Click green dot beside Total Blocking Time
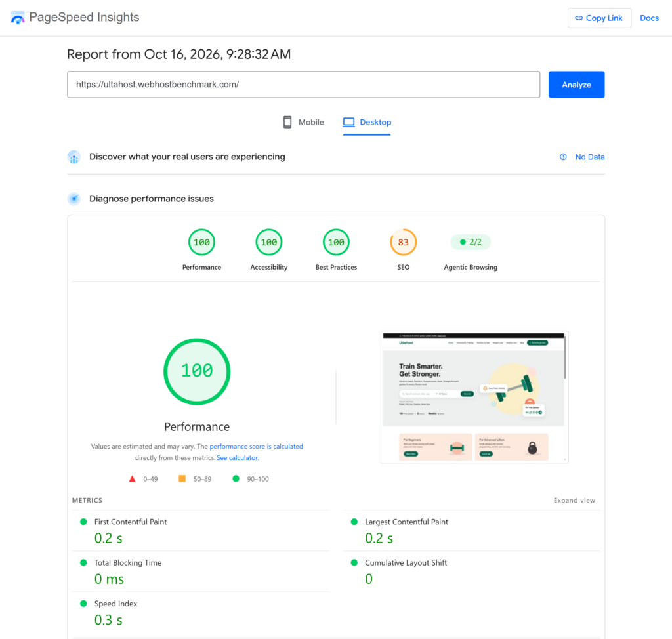 (83, 562)
